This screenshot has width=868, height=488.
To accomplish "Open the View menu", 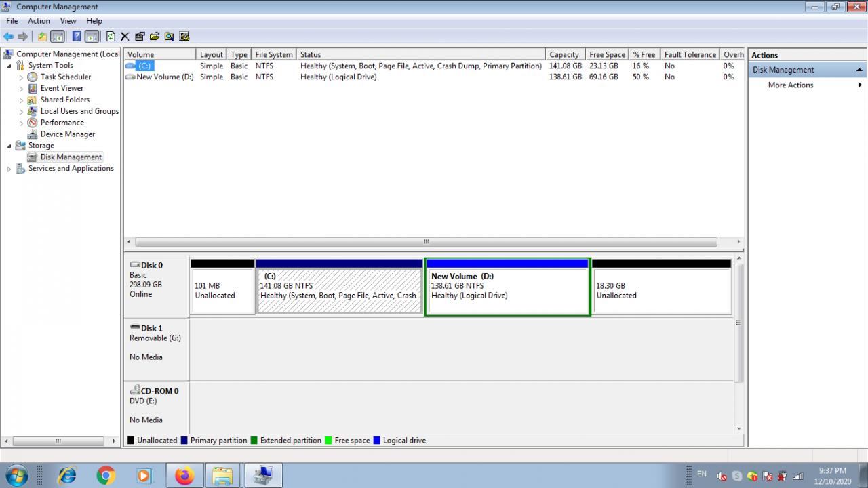I will click(x=68, y=21).
